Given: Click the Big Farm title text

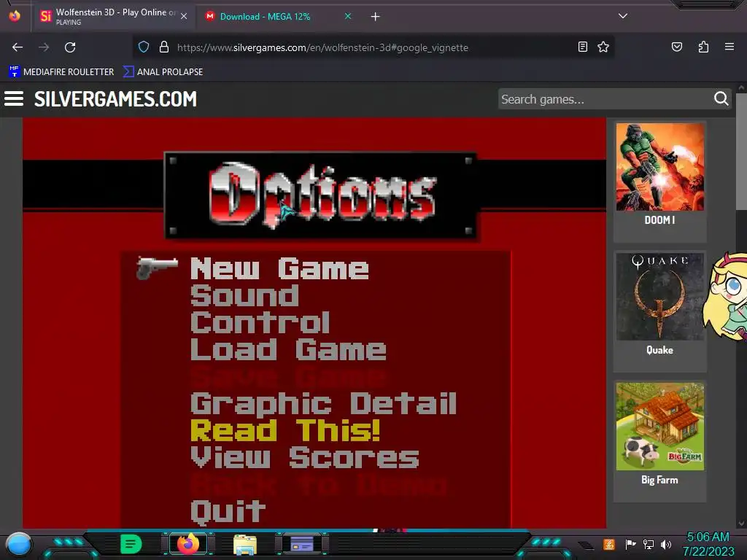Looking at the screenshot, I should (659, 480).
